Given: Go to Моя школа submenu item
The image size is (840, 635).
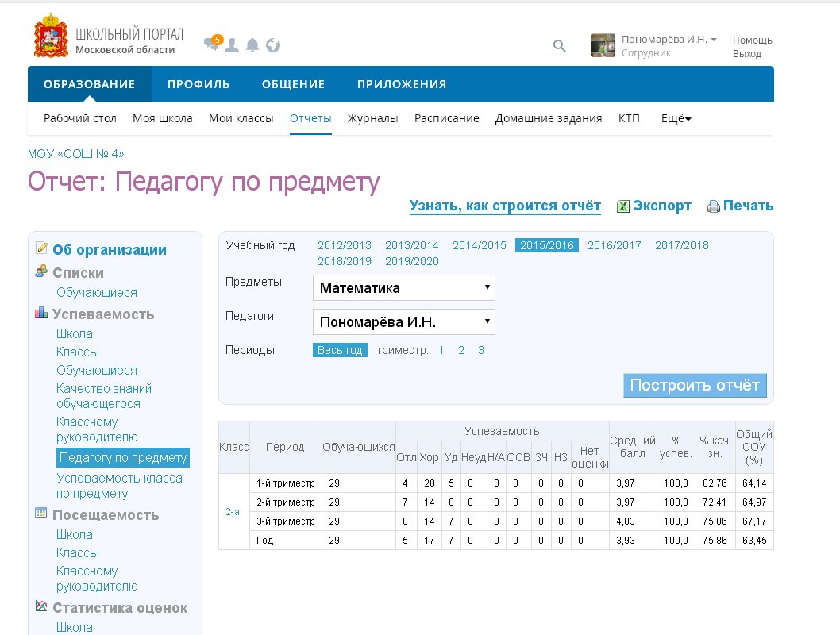Looking at the screenshot, I should tap(162, 118).
